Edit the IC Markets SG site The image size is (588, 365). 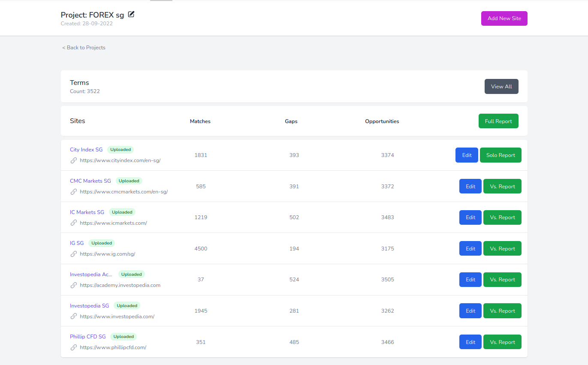point(470,217)
